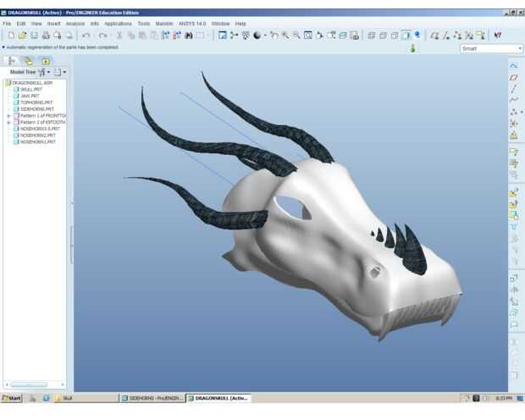Select the Datum Point tool in right toolbar
Image resolution: width=525 pixels, height=420 pixels.
[513, 112]
